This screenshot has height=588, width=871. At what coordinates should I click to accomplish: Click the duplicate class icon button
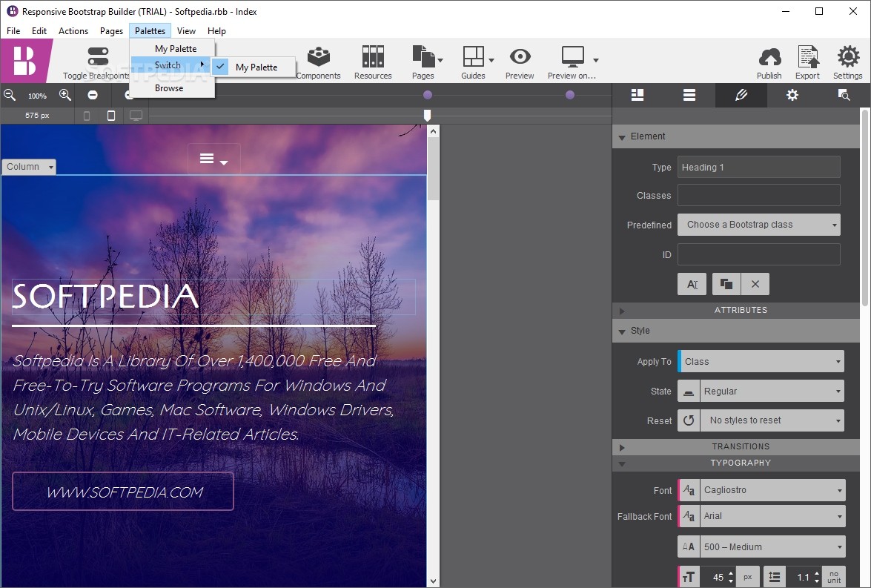[726, 284]
